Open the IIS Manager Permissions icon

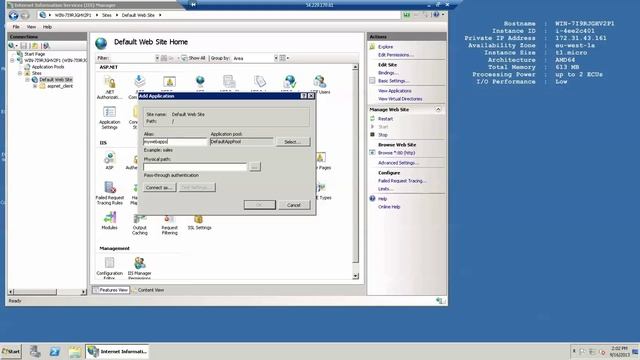click(x=140, y=267)
